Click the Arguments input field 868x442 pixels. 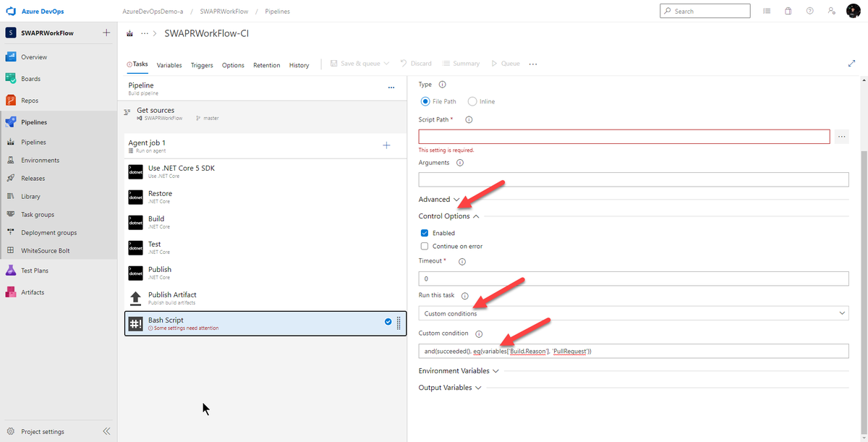point(634,179)
